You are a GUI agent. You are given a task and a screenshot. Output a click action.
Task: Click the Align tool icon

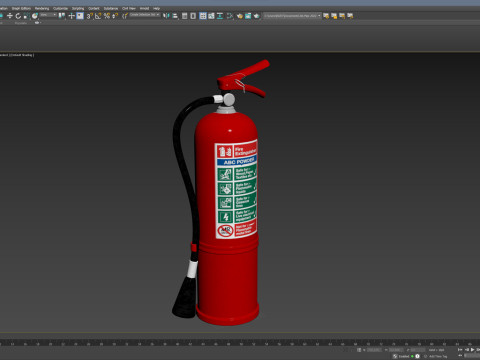click(175, 16)
